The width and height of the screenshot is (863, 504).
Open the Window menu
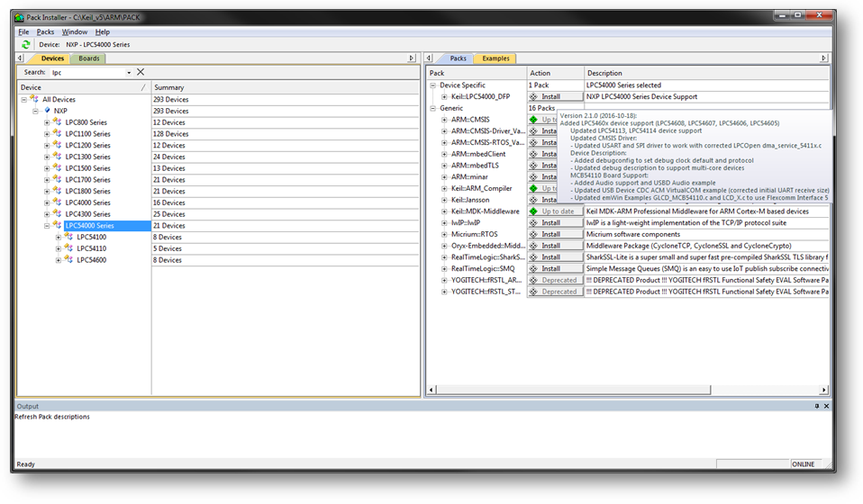[74, 31]
